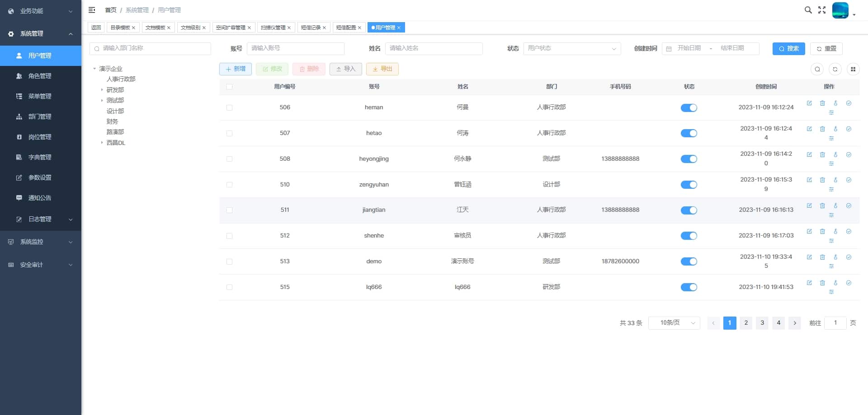Image resolution: width=868 pixels, height=415 pixels.
Task: Click the reset password key icon for heyongjing
Action: pyautogui.click(x=835, y=154)
